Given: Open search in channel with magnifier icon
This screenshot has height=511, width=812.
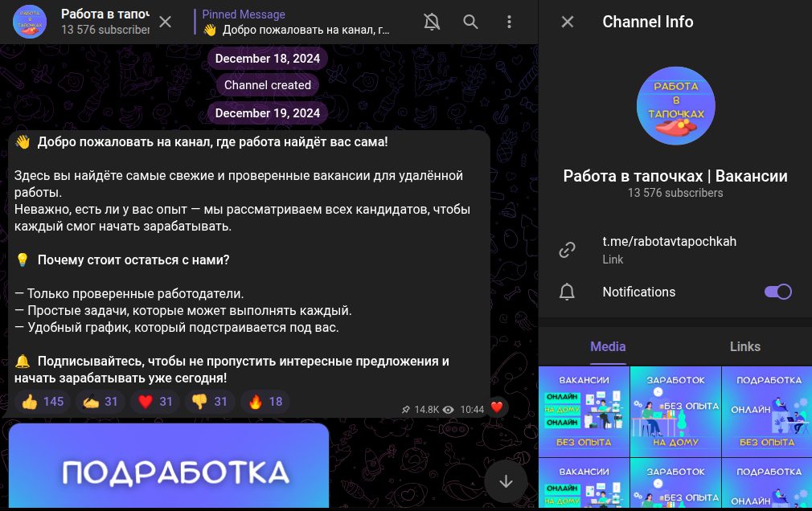Looking at the screenshot, I should [470, 22].
